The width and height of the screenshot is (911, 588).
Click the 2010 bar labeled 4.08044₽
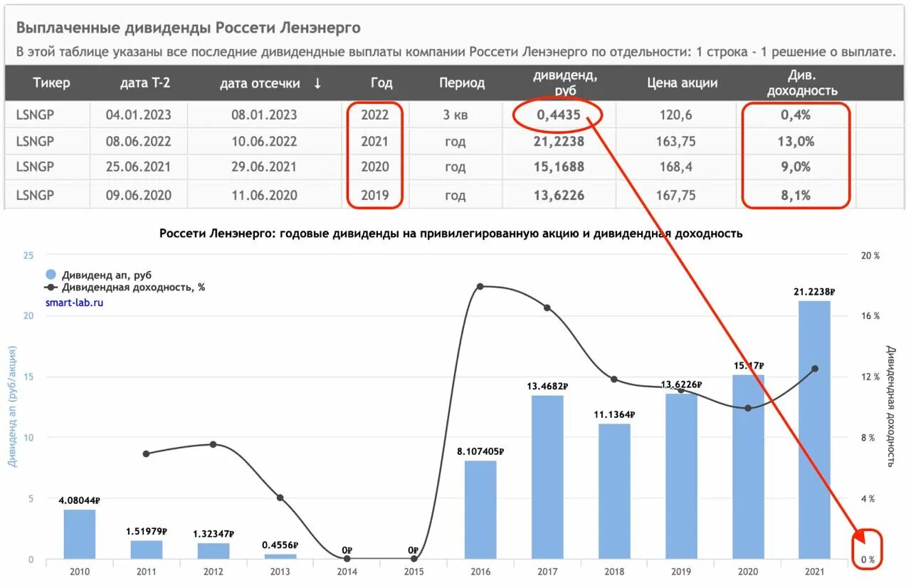(x=79, y=534)
